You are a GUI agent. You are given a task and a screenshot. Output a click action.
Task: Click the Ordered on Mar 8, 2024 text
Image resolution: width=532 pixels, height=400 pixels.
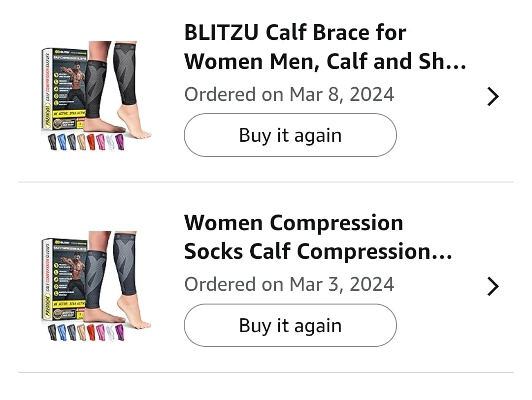pyautogui.click(x=289, y=94)
